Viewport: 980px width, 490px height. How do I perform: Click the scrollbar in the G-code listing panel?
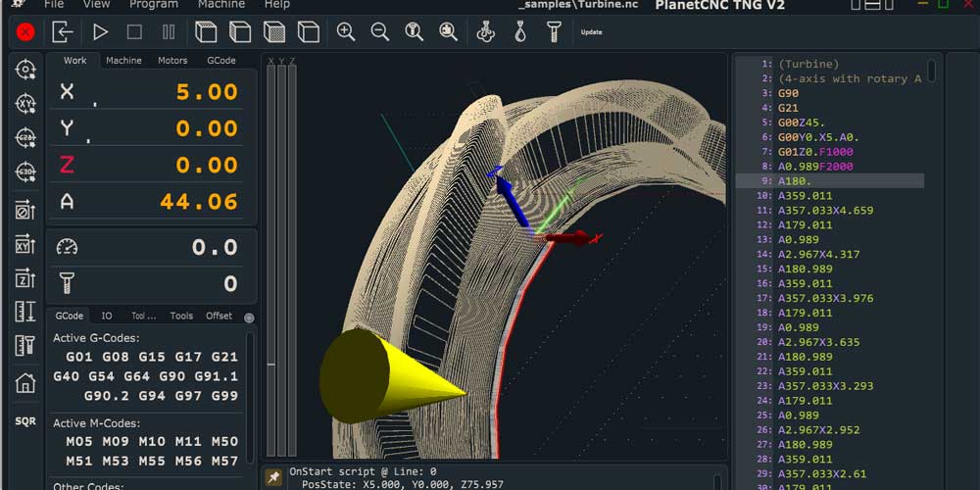point(931,70)
